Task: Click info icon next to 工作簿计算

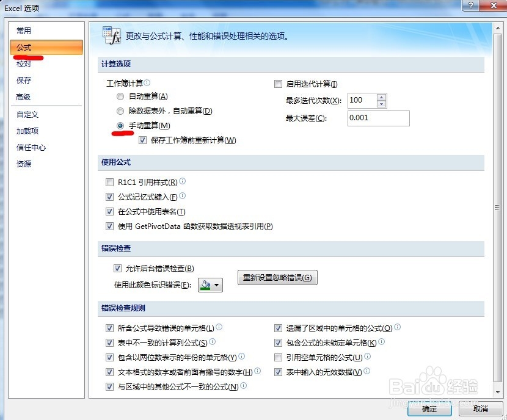Action: 147,82
